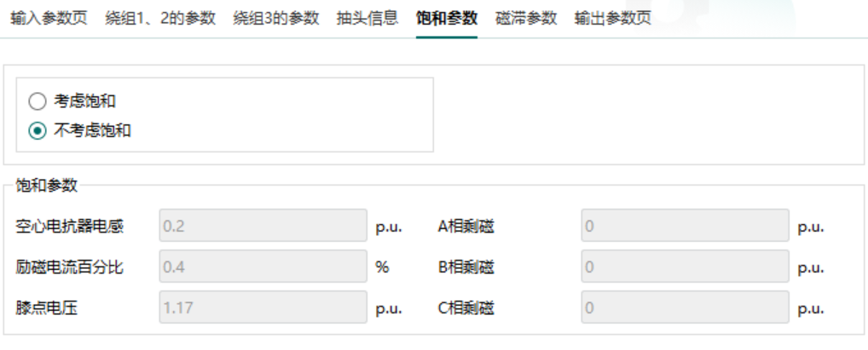
Task: Open the 输入参数页 tab
Action: (x=49, y=18)
